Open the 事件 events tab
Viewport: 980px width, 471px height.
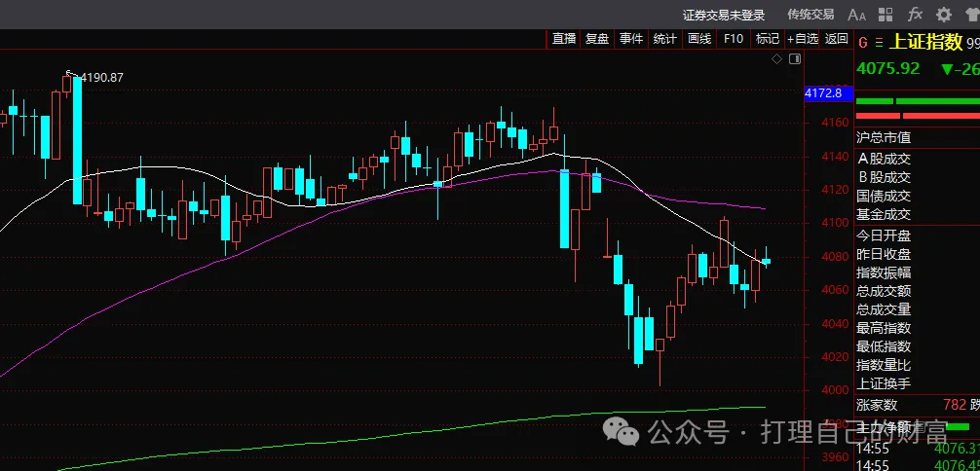[631, 39]
